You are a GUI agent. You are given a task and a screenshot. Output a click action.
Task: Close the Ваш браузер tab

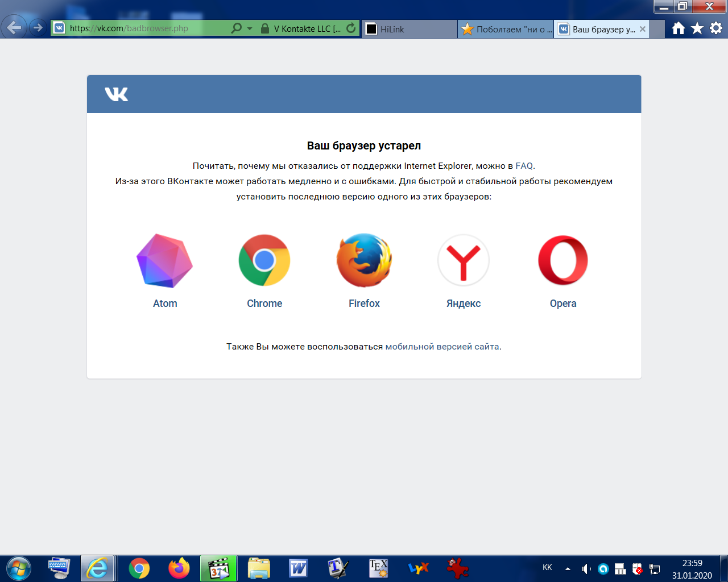pos(643,29)
